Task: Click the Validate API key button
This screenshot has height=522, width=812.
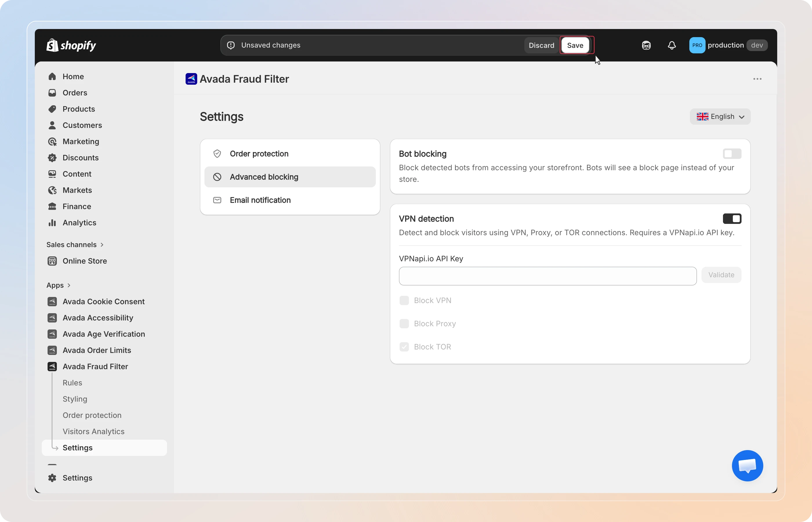Action: pyautogui.click(x=721, y=275)
